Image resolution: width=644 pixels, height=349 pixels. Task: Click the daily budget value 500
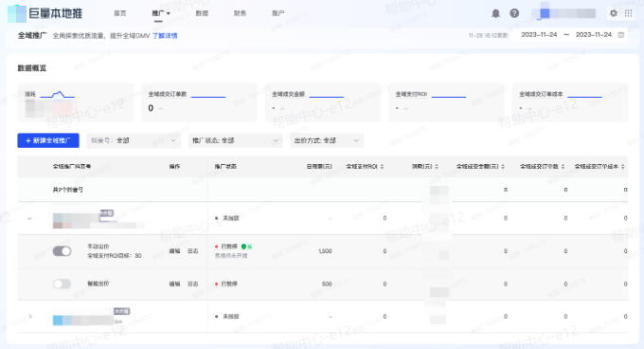click(327, 285)
